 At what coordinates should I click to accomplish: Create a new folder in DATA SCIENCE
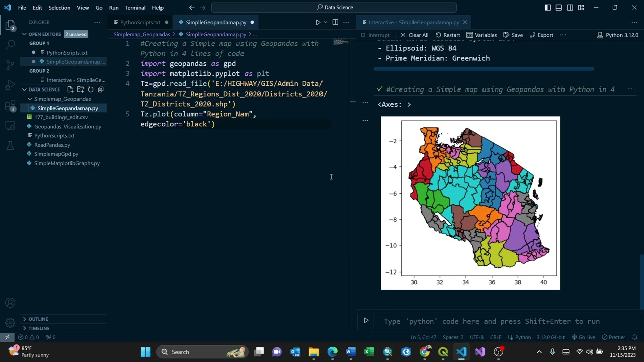pyautogui.click(x=80, y=89)
